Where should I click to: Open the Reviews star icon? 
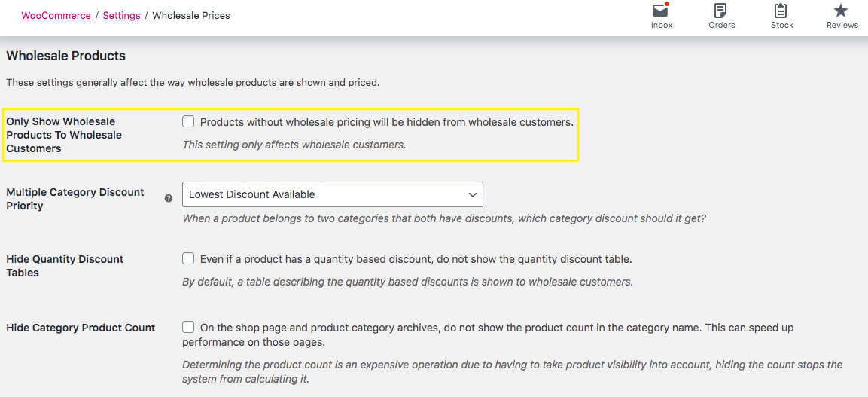(x=842, y=11)
